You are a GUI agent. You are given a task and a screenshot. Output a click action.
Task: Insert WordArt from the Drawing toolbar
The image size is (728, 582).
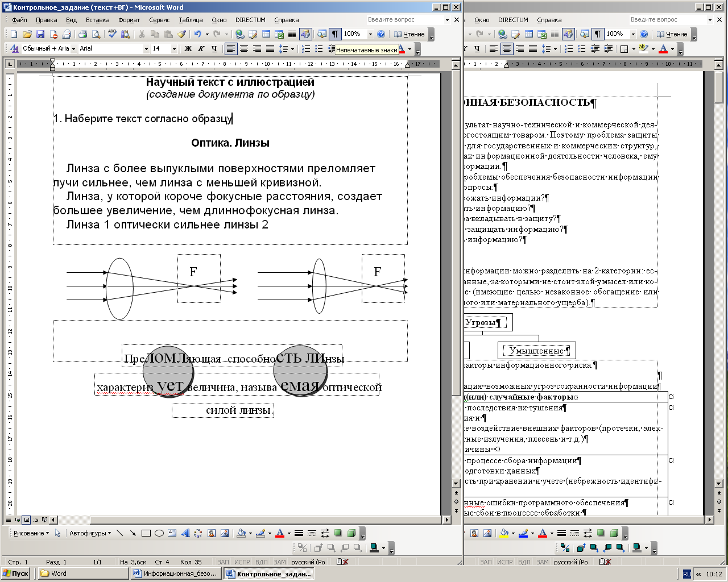(185, 533)
